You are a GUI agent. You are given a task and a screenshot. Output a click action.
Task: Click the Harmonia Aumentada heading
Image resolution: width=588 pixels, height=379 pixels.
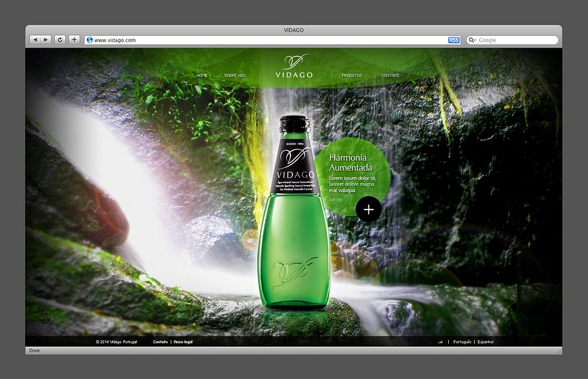(351, 162)
